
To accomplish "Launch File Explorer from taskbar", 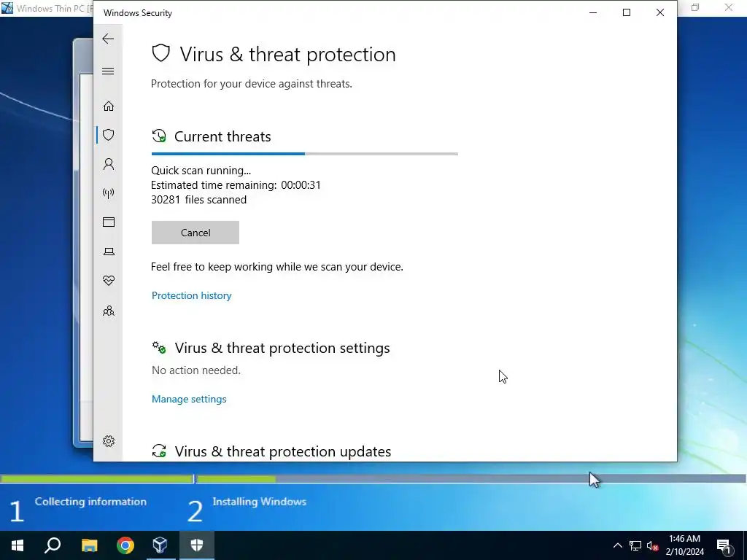I will 89,545.
